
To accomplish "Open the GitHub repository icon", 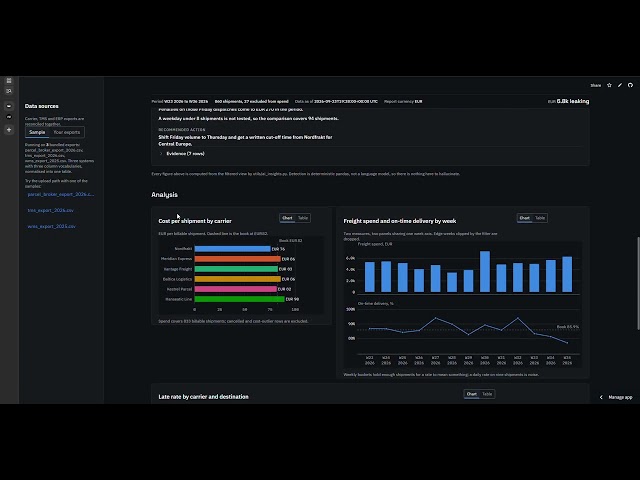I will pyautogui.click(x=630, y=85).
